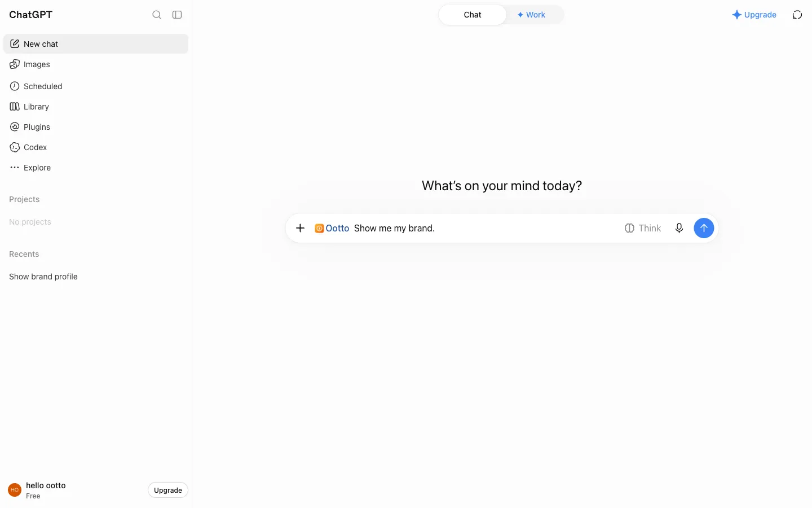This screenshot has height=508, width=812.
Task: Click the ChatGPT title in the sidebar
Action: coord(31,15)
